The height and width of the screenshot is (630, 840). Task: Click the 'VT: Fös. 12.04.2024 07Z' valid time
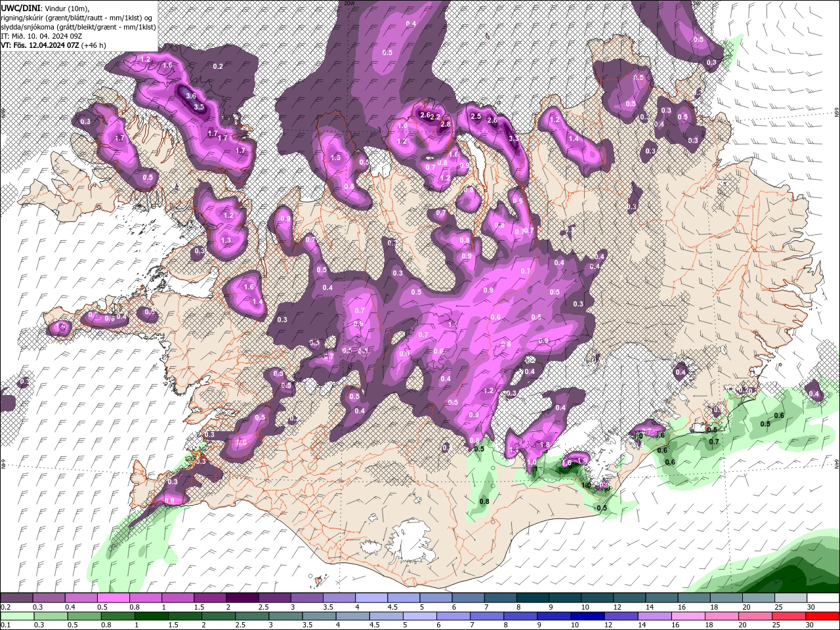40,45
